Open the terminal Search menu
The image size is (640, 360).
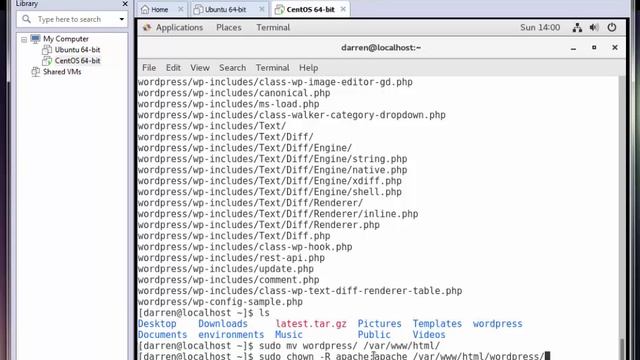point(232,68)
